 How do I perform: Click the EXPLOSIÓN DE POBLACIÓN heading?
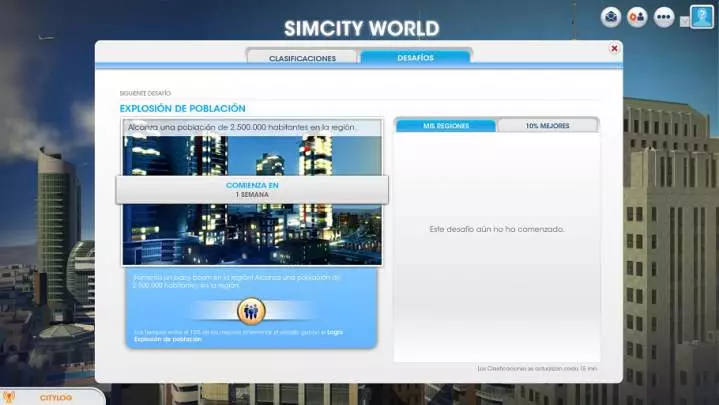183,109
